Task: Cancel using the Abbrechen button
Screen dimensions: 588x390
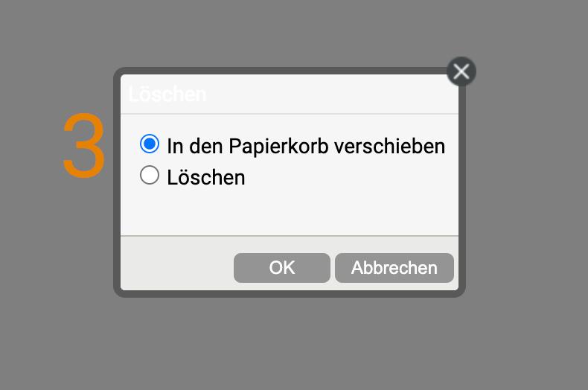Action: click(394, 268)
